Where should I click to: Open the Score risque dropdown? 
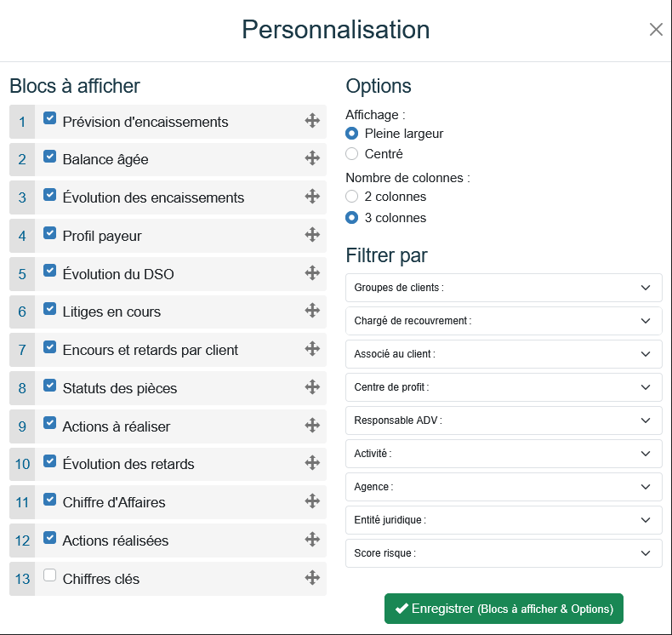coord(504,553)
